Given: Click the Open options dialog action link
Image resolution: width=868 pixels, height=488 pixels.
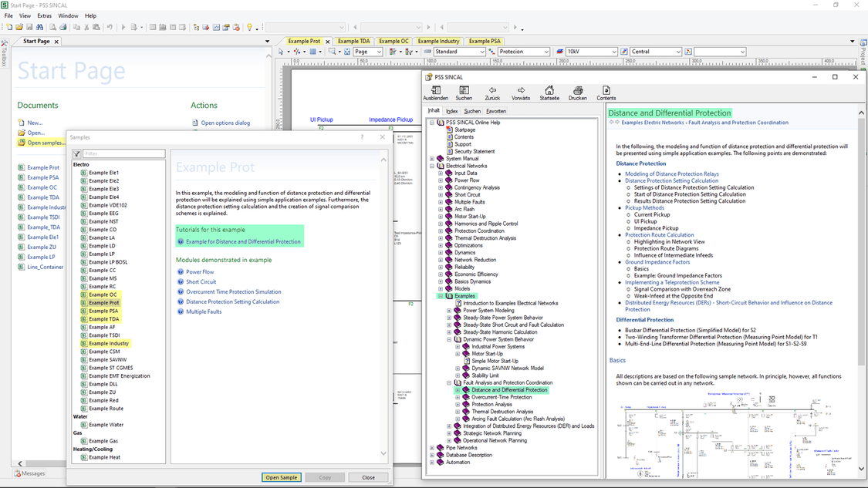Looking at the screenshot, I should [x=225, y=123].
